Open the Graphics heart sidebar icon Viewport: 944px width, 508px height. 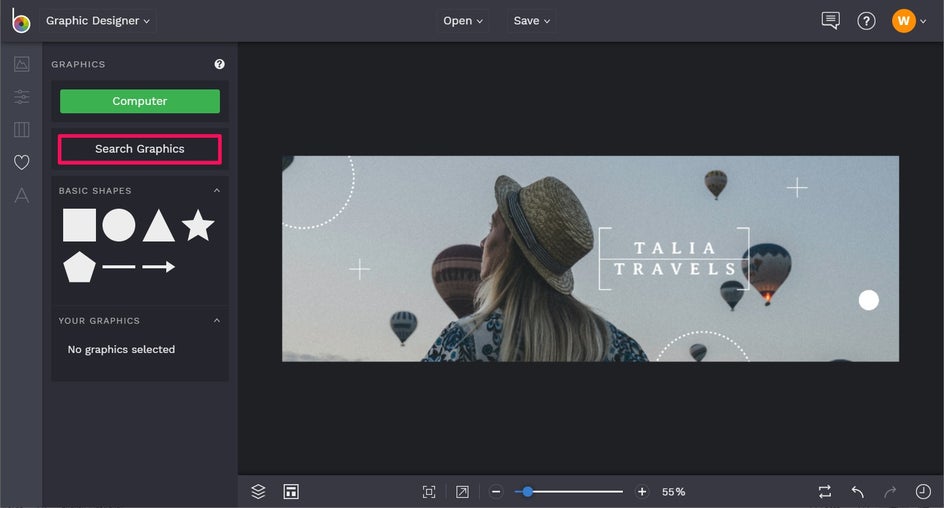pyautogui.click(x=22, y=162)
